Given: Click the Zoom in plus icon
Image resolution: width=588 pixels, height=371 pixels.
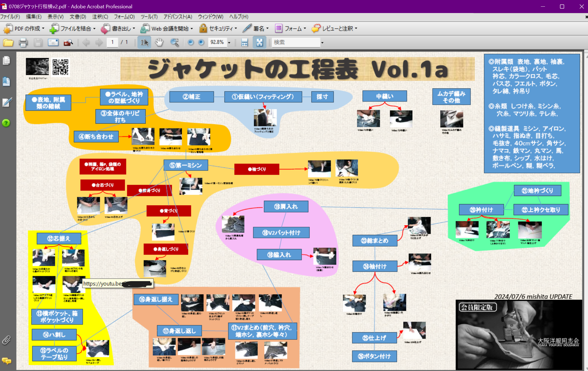Looking at the screenshot, I should [x=201, y=42].
